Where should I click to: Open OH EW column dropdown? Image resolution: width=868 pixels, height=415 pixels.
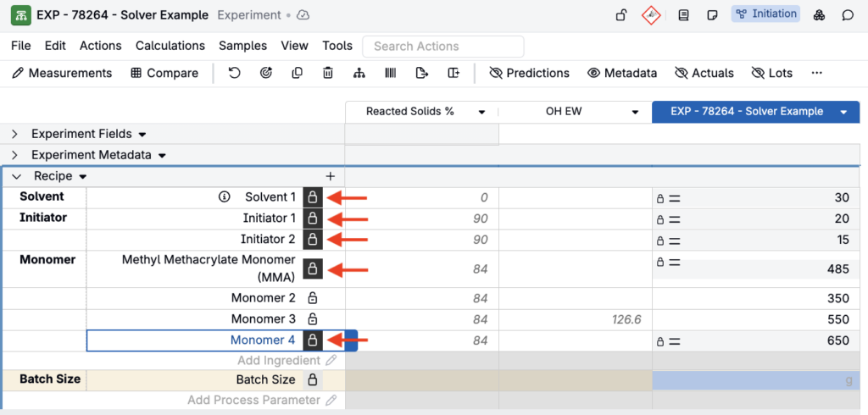pos(636,113)
